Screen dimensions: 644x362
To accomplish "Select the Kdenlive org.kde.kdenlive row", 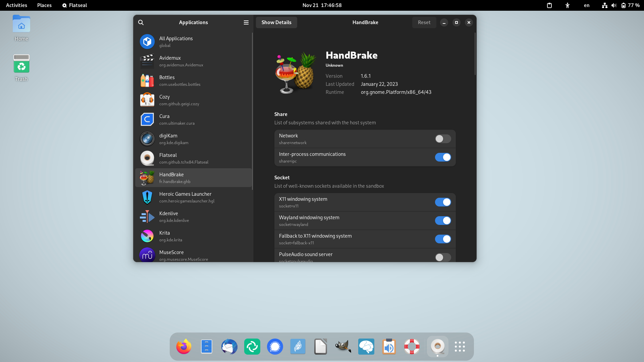I will click(194, 217).
